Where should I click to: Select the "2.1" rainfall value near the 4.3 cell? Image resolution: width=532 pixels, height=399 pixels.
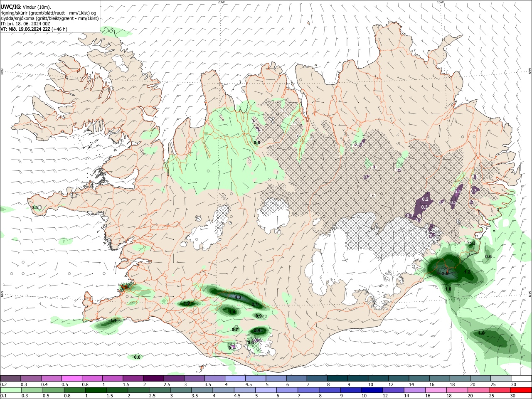(255, 305)
